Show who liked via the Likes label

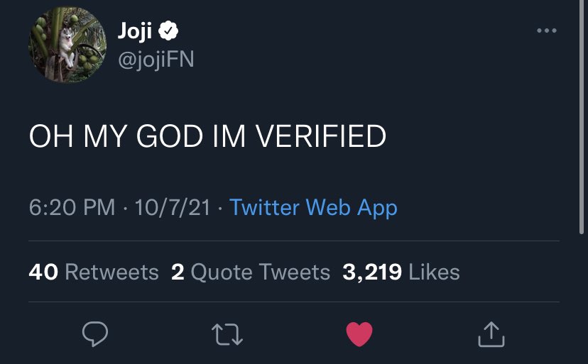tap(435, 272)
